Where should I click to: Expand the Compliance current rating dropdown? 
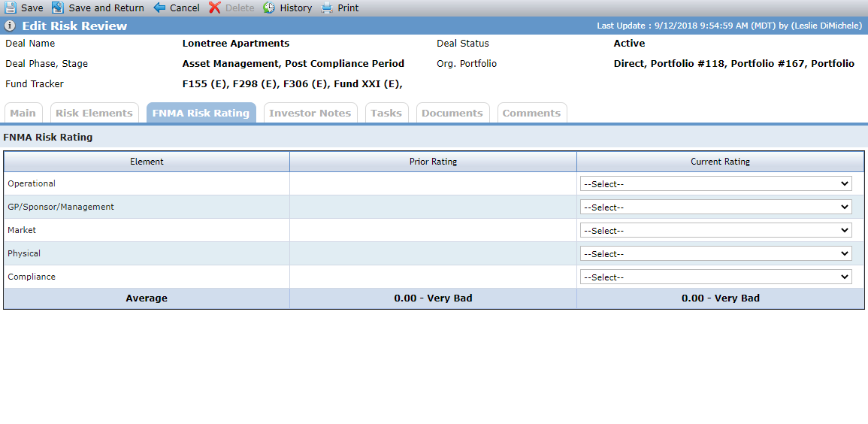715,277
